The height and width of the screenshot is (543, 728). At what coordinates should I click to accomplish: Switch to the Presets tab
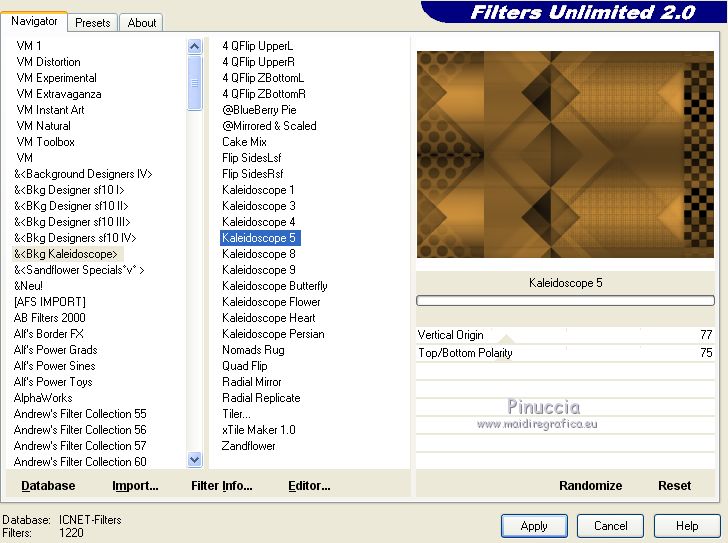(92, 23)
